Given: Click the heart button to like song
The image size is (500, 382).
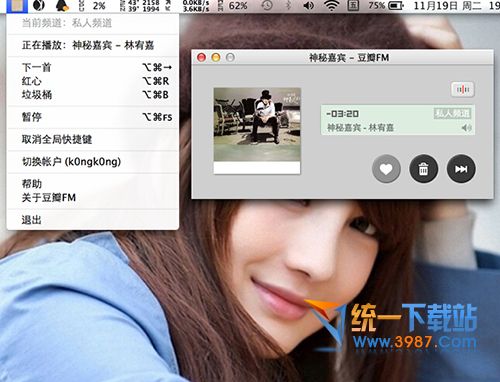Looking at the screenshot, I should [386, 169].
